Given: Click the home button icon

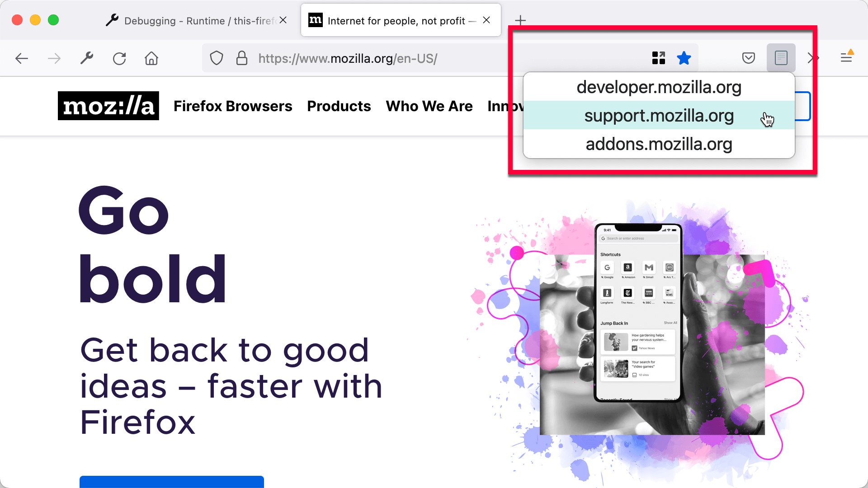Looking at the screenshot, I should (x=151, y=58).
